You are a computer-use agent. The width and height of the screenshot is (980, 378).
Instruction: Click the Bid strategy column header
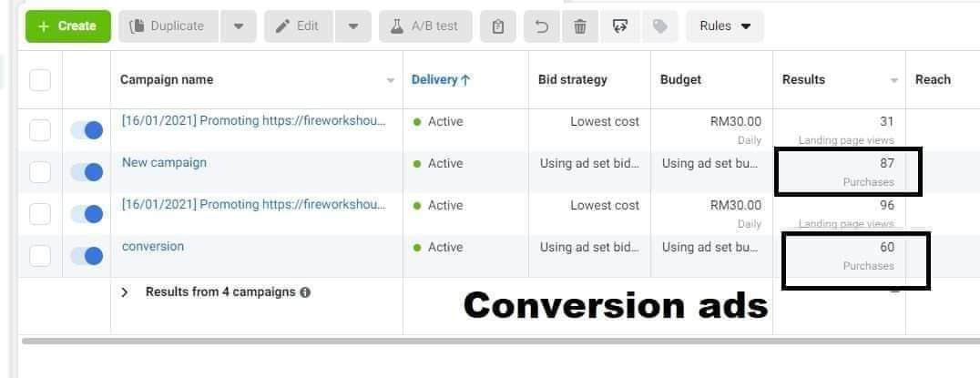[572, 80]
